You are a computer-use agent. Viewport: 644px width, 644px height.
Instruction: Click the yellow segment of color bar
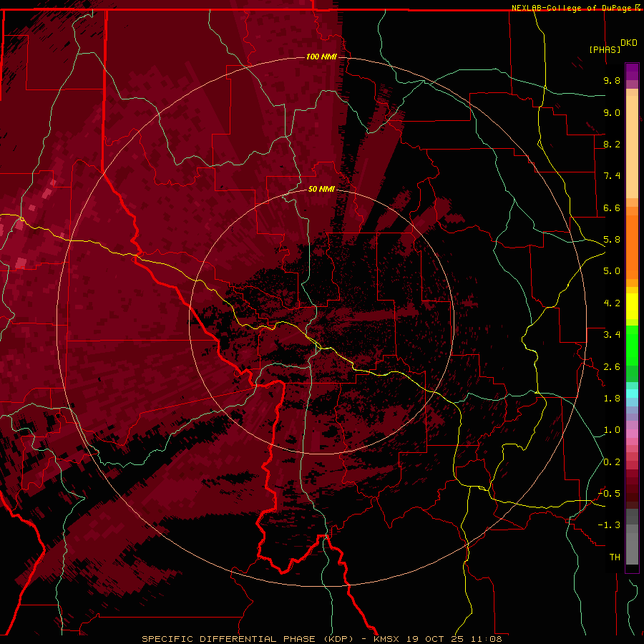pyautogui.click(x=632, y=306)
